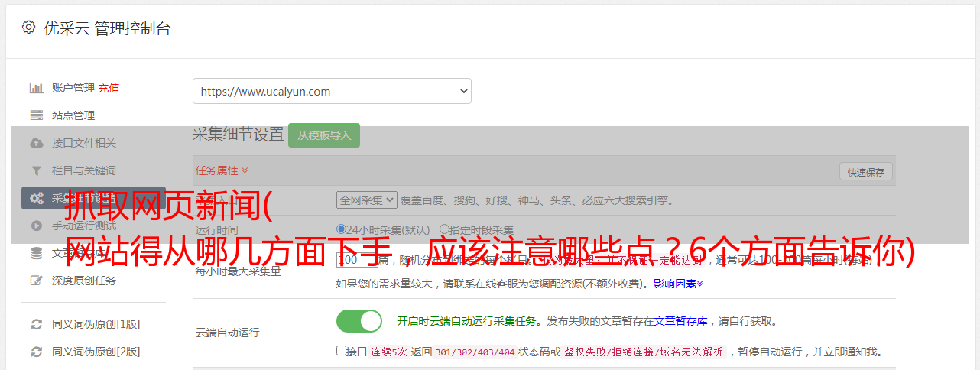Open the site URL dropdown https://www.ucaiyun.com
980x370 pixels.
(332, 91)
